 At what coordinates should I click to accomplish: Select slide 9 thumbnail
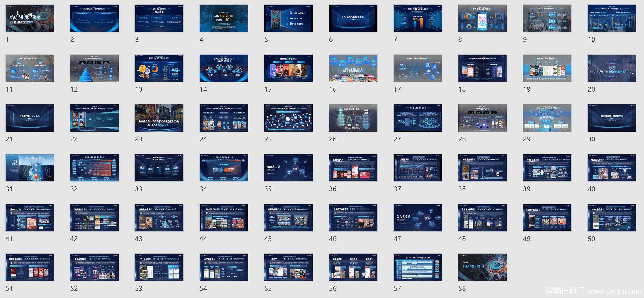(x=547, y=18)
